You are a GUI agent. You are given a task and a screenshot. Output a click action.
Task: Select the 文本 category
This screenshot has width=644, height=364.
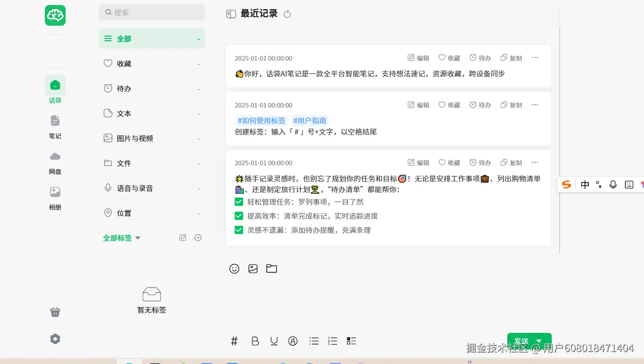click(152, 113)
